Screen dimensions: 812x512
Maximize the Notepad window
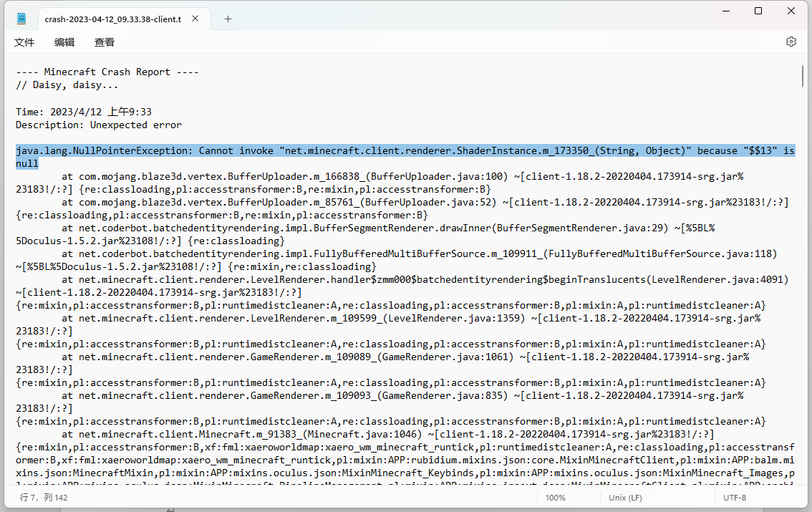pyautogui.click(x=758, y=11)
